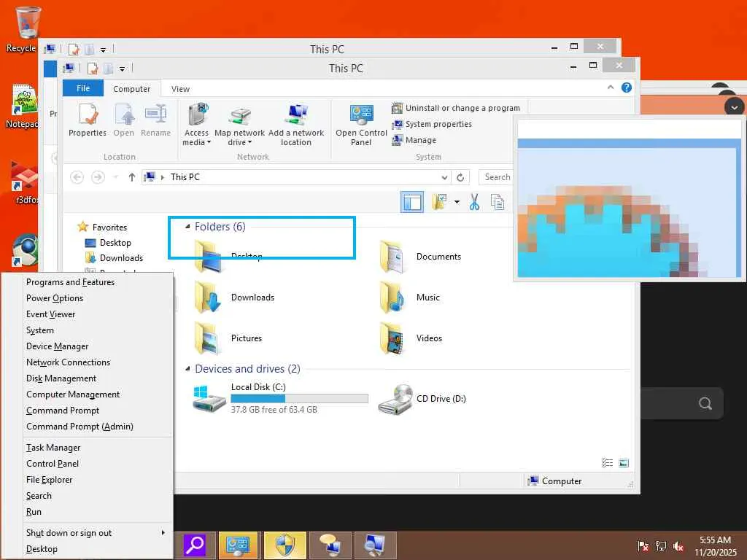This screenshot has width=747, height=560.
Task: Select the Pictures folder
Action: [228, 338]
